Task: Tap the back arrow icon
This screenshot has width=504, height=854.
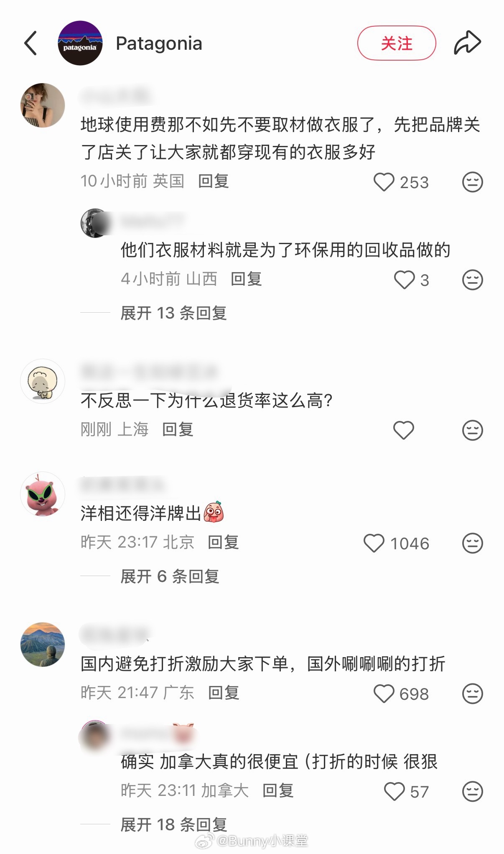Action: pos(31,43)
